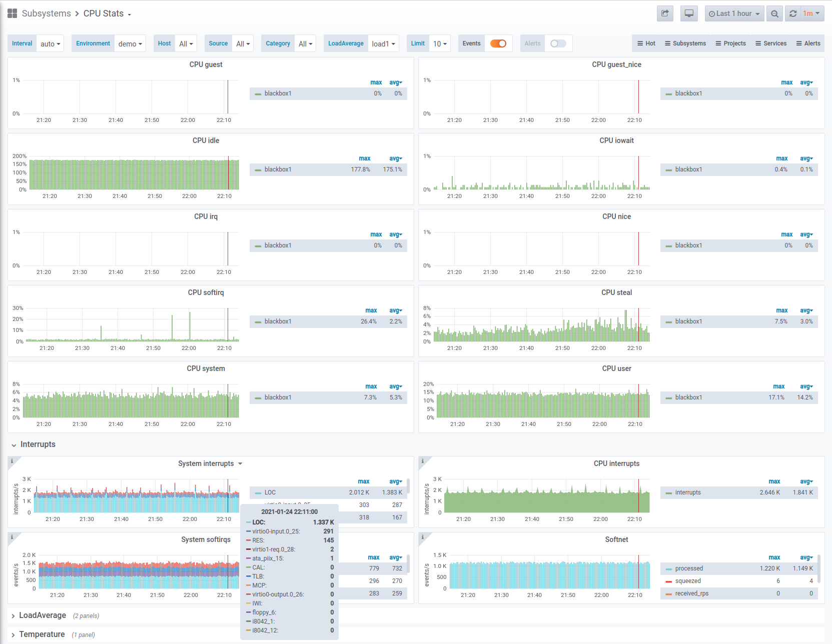Open the Last 1 hour time picker

pyautogui.click(x=734, y=13)
